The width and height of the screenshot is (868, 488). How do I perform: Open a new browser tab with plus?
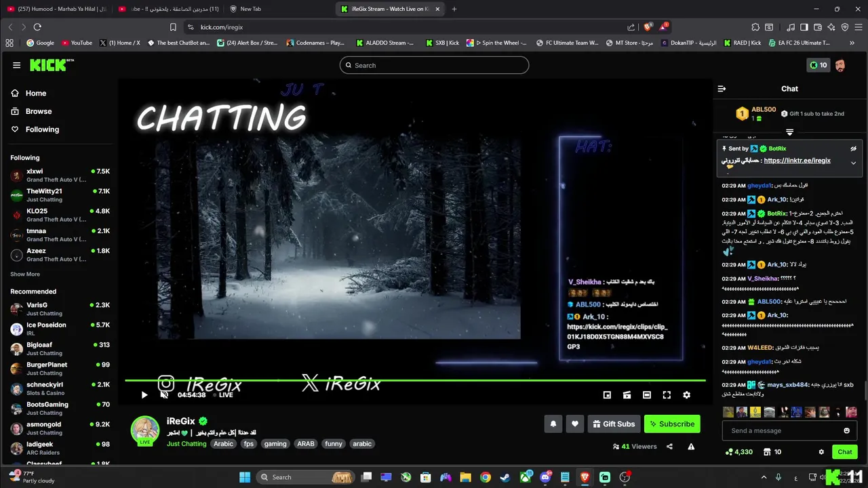[x=454, y=9]
